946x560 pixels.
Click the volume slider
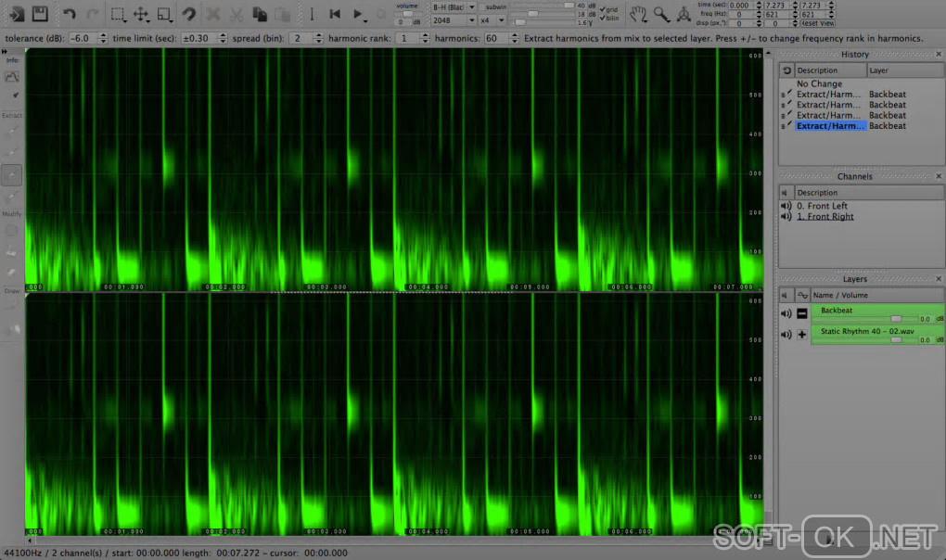(408, 14)
